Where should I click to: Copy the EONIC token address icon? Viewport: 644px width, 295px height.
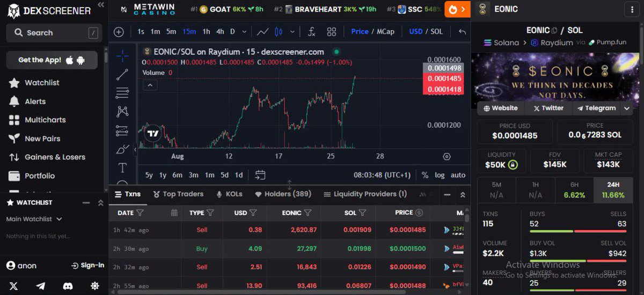tap(554, 31)
